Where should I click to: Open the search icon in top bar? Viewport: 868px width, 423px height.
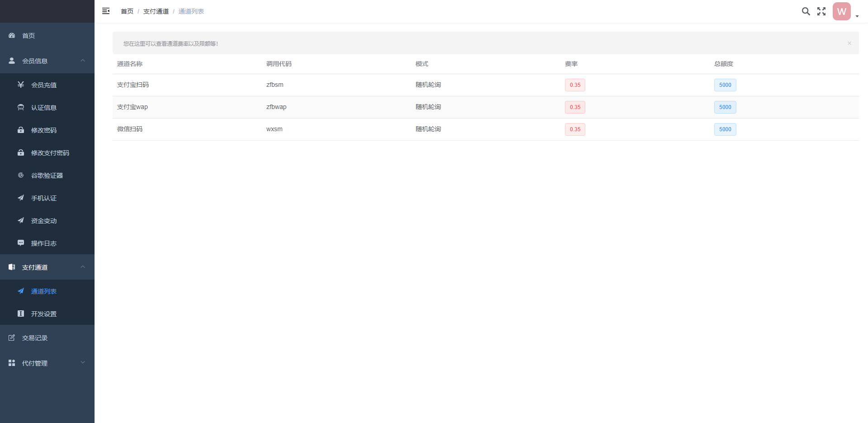click(x=806, y=11)
